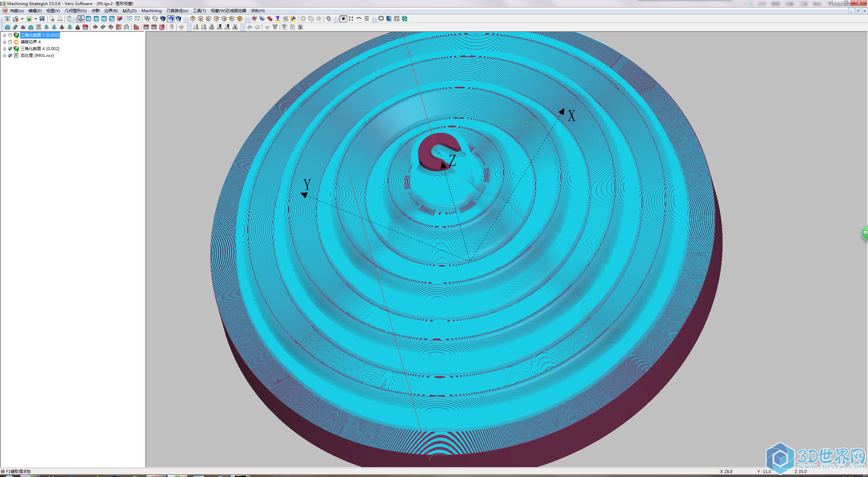Open the 视图(V) menu
The image size is (868, 477).
53,11
